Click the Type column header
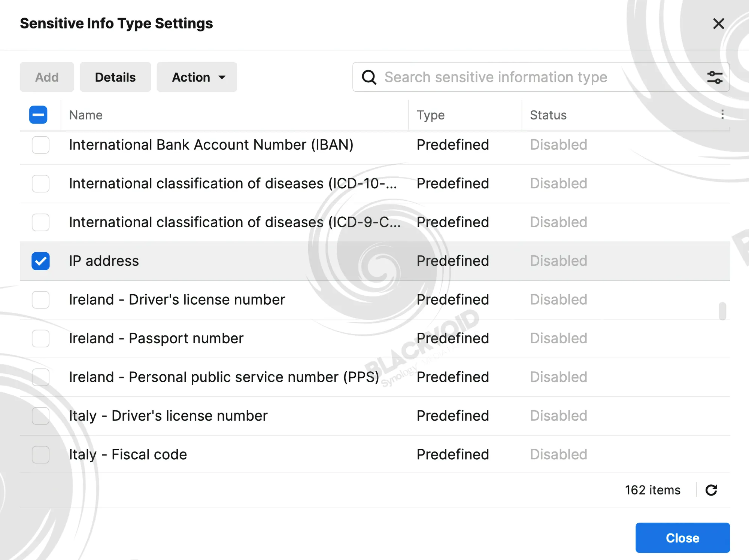This screenshot has height=560, width=749. pos(431,115)
